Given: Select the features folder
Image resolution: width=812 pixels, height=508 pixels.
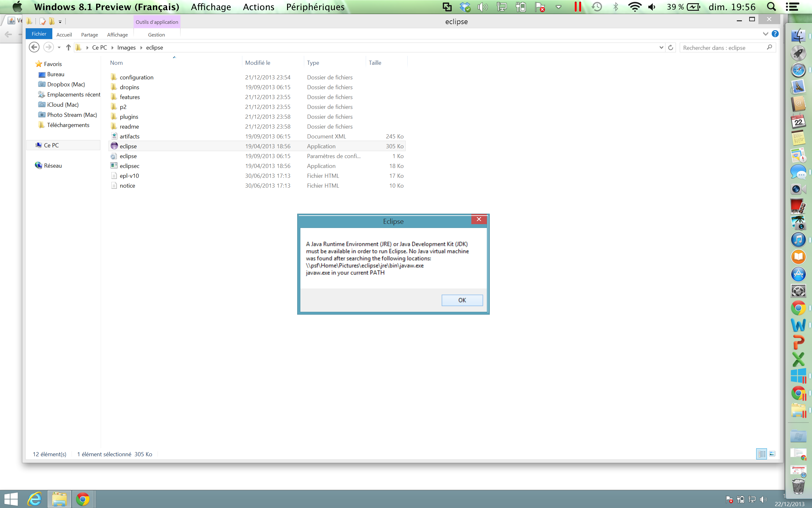Looking at the screenshot, I should tap(129, 97).
